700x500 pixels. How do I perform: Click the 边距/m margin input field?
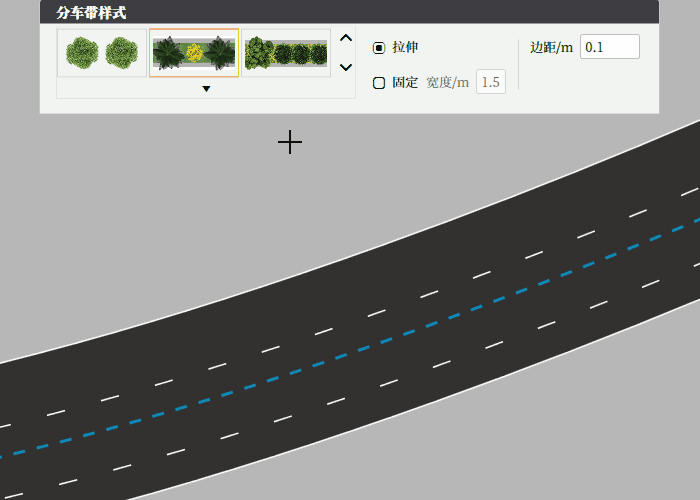coord(610,46)
